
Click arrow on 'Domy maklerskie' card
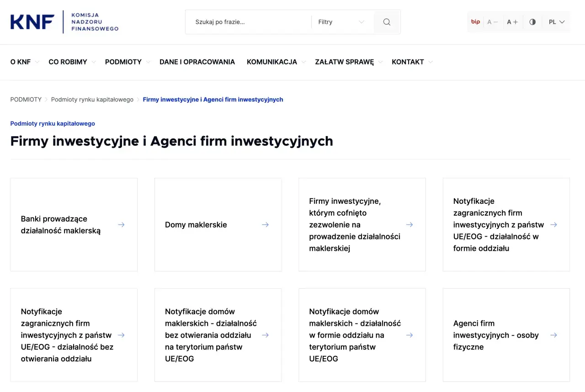click(x=265, y=225)
